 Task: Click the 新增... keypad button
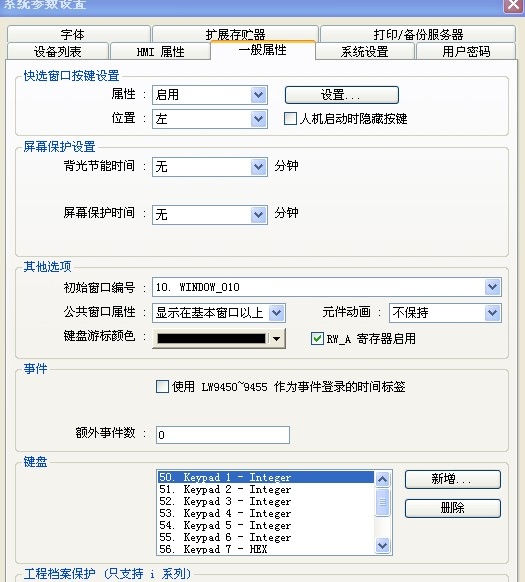[x=453, y=479]
